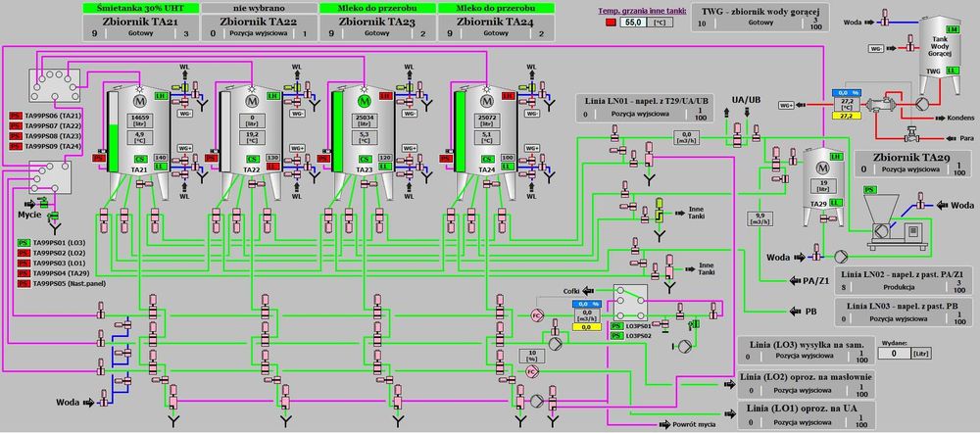
Task: Open Linia LN03 napeł. z past. PB panel
Action: [x=904, y=313]
